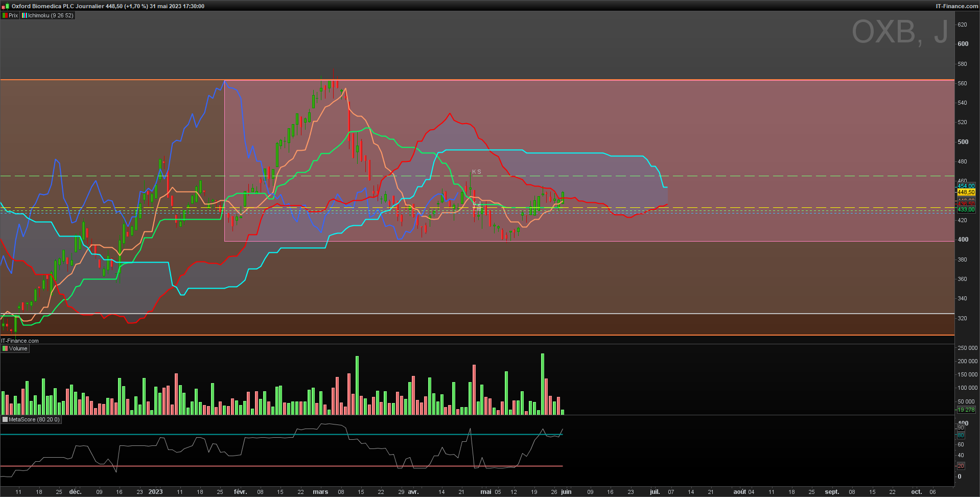Viewport: 980px width, 497px height.
Task: Open the Prix indicator label
Action: (13, 15)
